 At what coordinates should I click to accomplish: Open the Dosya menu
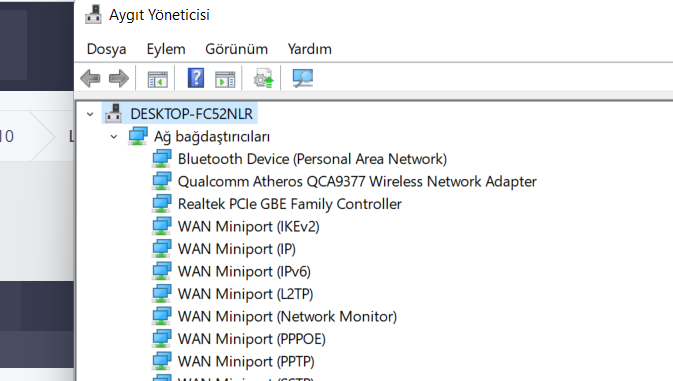tap(106, 49)
